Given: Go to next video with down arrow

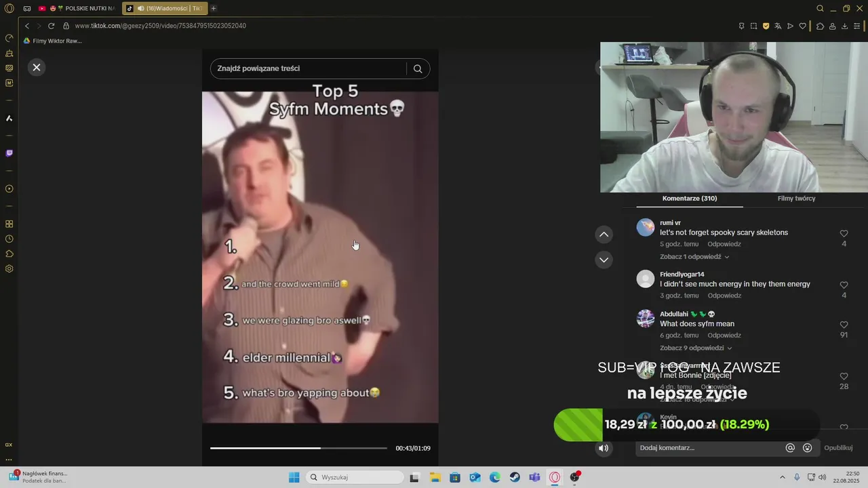Looking at the screenshot, I should (604, 260).
